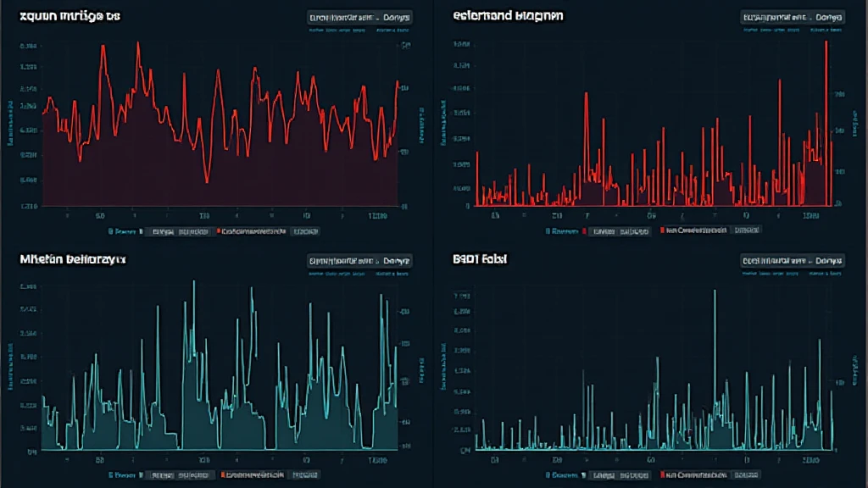Image resolution: width=868 pixels, height=488 pixels.
Task: Expand the range dropdown on bottom-left teal chart
Action: [x=358, y=261]
